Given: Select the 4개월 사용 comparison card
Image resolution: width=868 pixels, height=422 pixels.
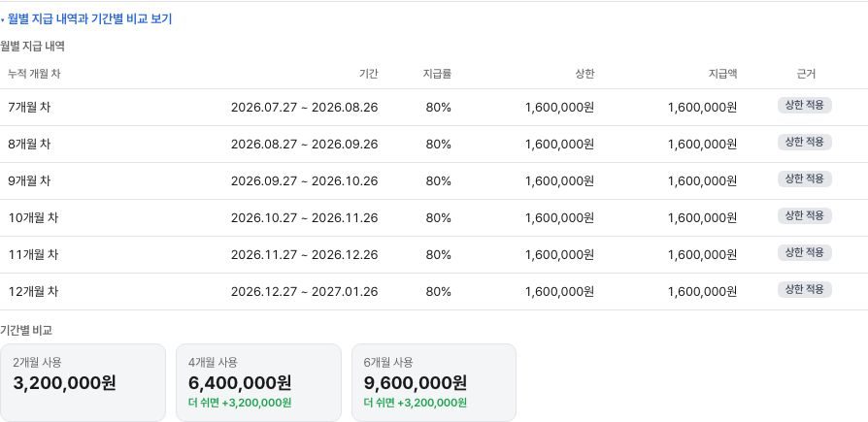Looking at the screenshot, I should (258, 383).
